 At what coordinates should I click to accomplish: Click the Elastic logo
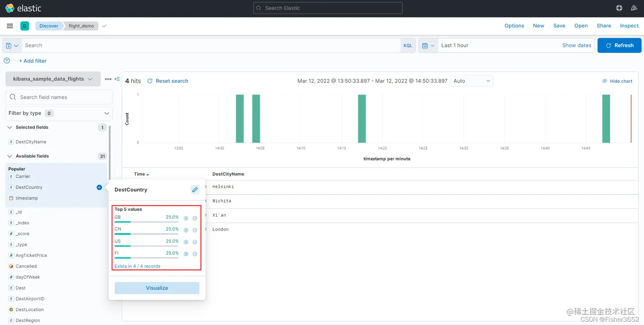pos(23,8)
